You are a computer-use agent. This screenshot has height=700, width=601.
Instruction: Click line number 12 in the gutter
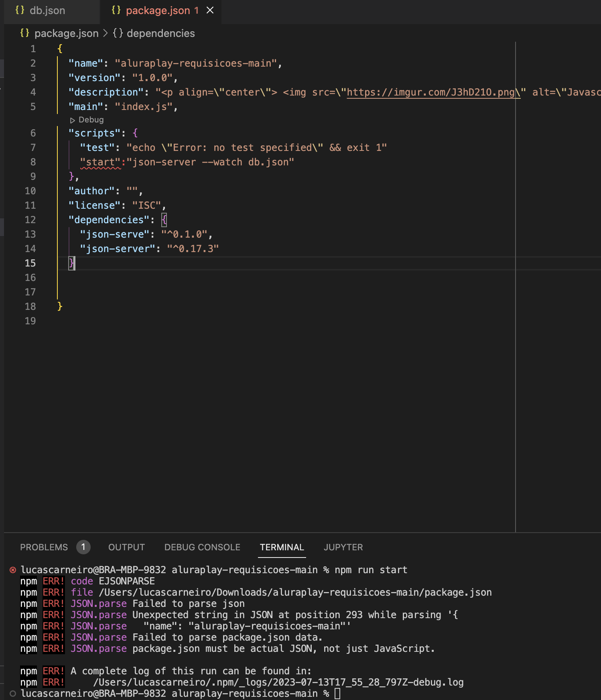click(30, 220)
